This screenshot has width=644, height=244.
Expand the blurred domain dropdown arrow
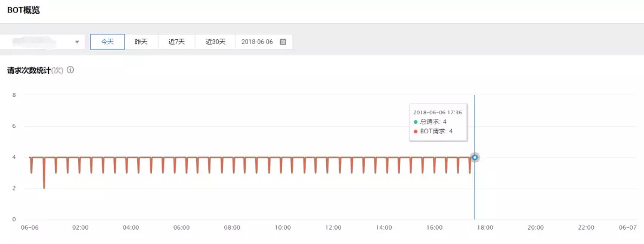(x=77, y=42)
